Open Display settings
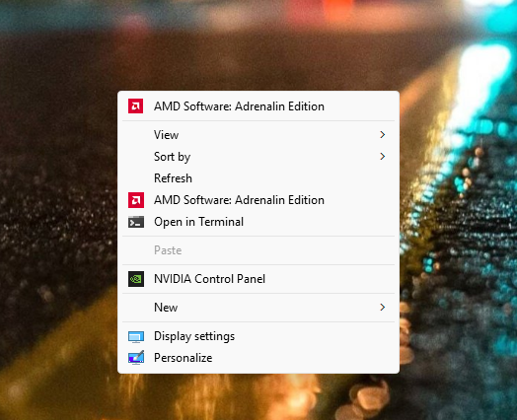 pyautogui.click(x=258, y=336)
